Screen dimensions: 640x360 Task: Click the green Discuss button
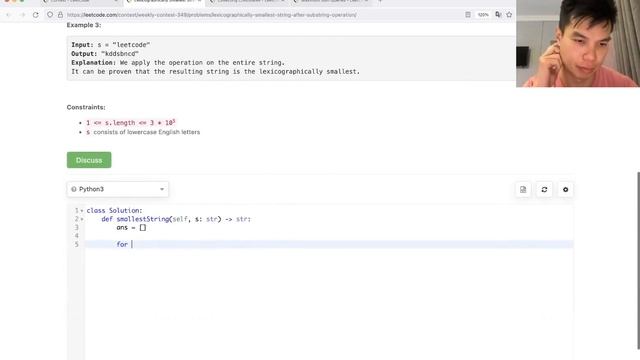[89, 160]
